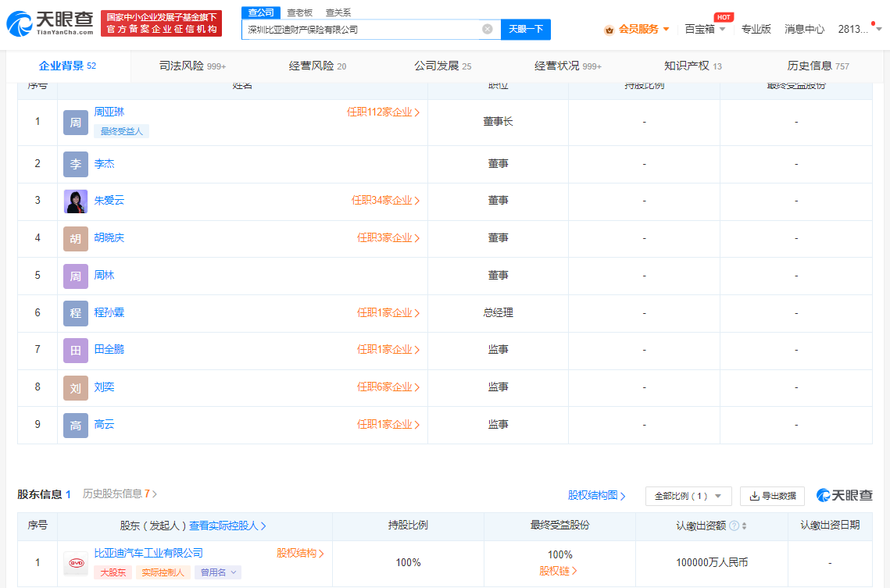Click the 导出数据 export button

[772, 496]
